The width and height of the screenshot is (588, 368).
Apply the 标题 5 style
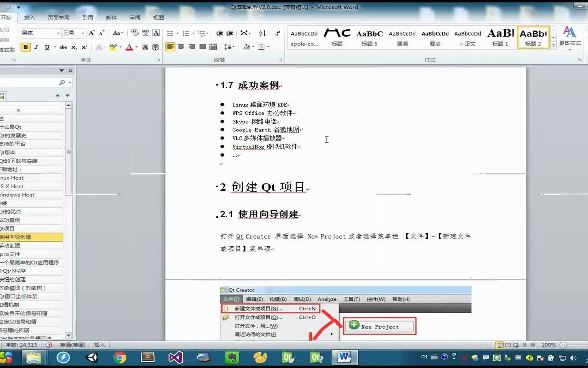pos(370,37)
